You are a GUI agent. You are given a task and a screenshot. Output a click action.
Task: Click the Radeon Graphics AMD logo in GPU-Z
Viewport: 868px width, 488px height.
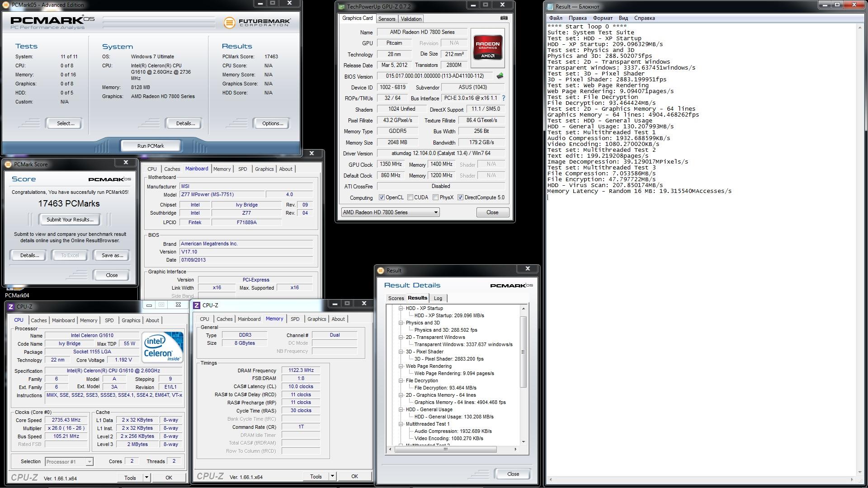[487, 48]
